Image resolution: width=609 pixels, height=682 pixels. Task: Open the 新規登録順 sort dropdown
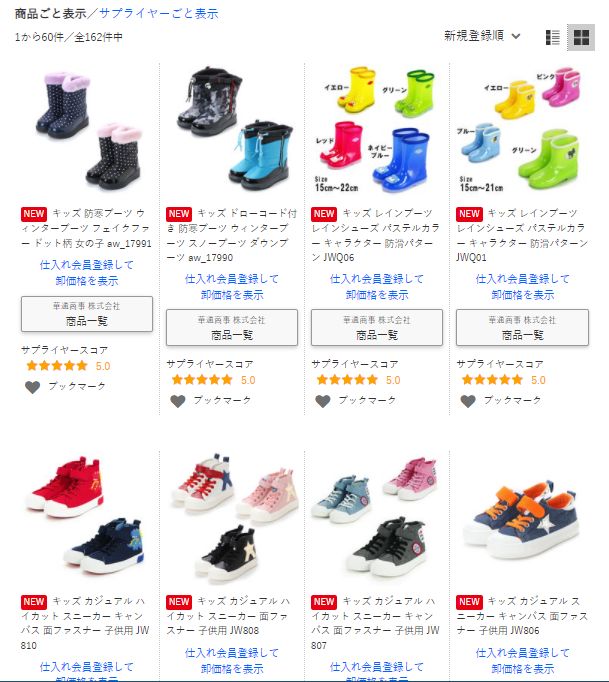[x=482, y=36]
